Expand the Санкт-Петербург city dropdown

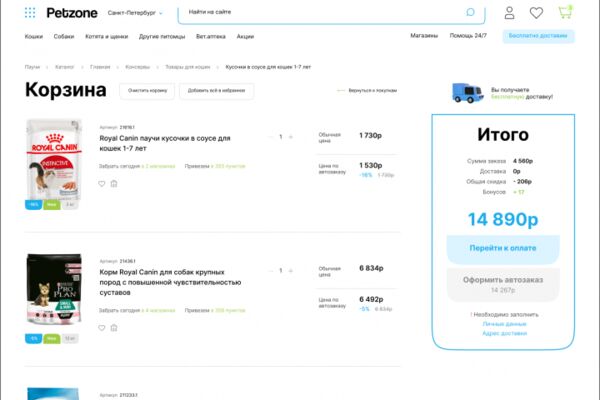pos(135,13)
